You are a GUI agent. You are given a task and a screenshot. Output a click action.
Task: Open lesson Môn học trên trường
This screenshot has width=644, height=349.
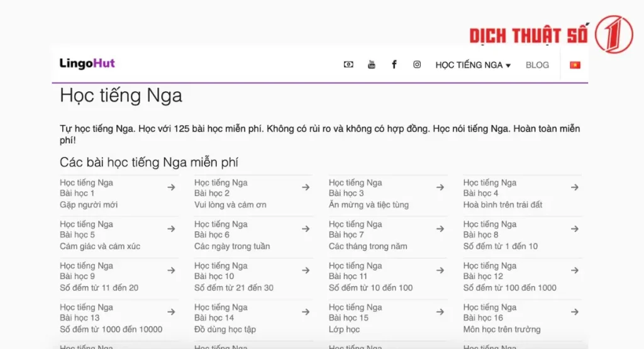tap(502, 329)
